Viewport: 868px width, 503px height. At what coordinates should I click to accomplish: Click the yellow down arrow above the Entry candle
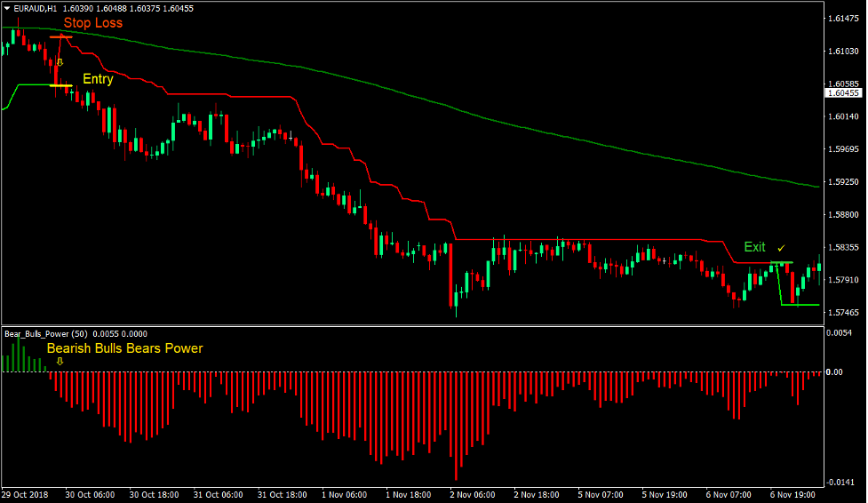pyautogui.click(x=60, y=62)
